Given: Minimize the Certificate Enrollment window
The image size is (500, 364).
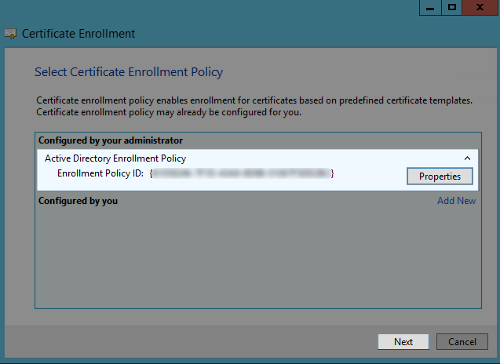Looking at the screenshot, I should pos(430,7).
